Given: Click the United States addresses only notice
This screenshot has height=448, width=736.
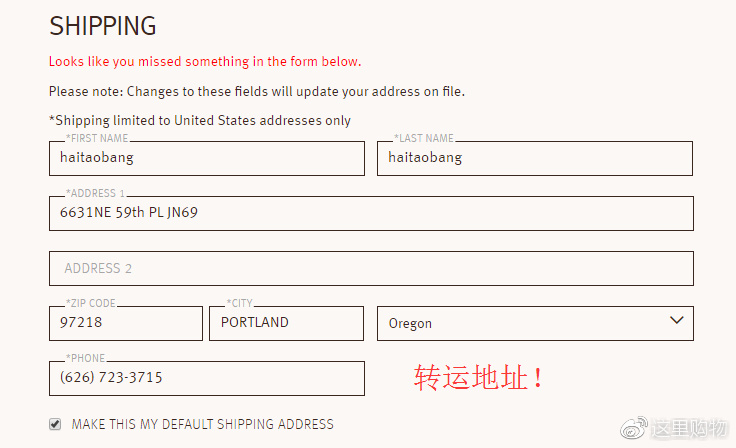Looking at the screenshot, I should pos(200,120).
